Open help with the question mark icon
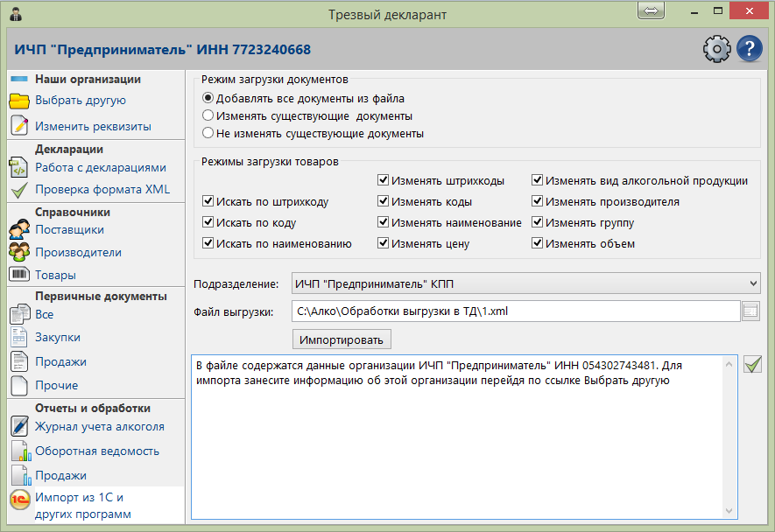The height and width of the screenshot is (532, 775). click(x=750, y=49)
